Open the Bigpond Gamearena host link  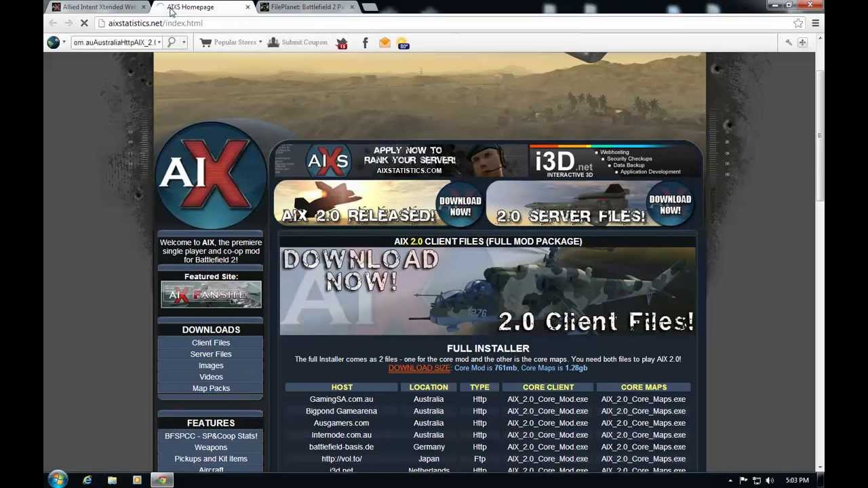[341, 411]
